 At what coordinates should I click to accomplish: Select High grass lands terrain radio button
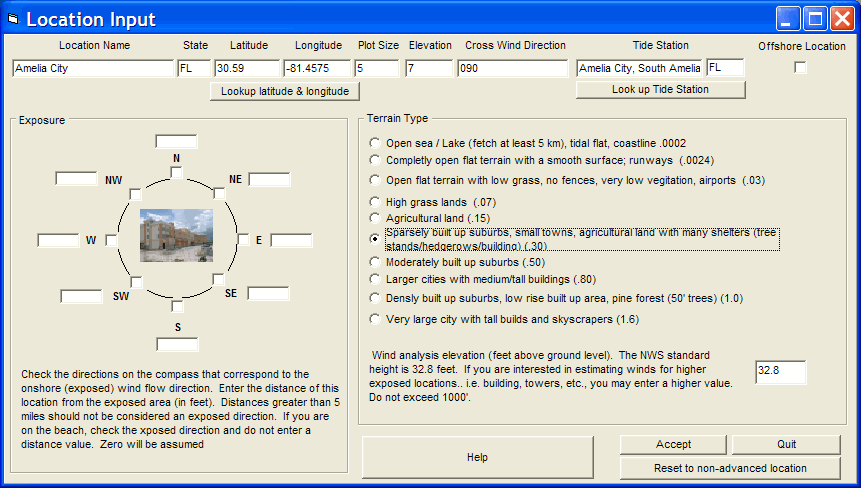pos(375,202)
